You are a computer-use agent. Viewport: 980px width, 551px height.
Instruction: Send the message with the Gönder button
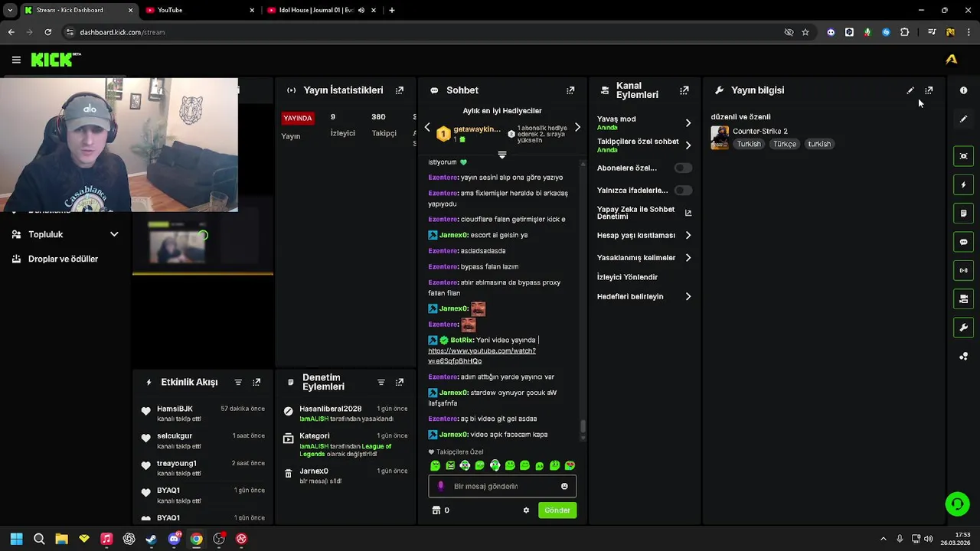(x=557, y=510)
